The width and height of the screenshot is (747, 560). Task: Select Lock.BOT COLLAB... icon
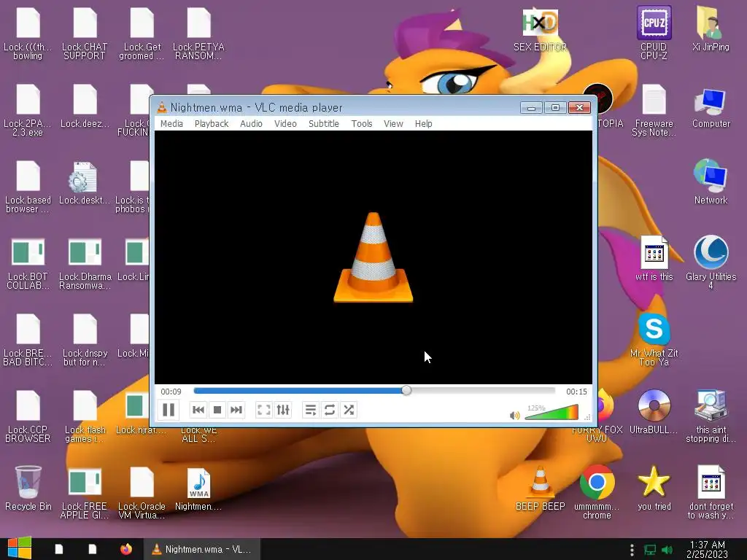[x=28, y=262]
